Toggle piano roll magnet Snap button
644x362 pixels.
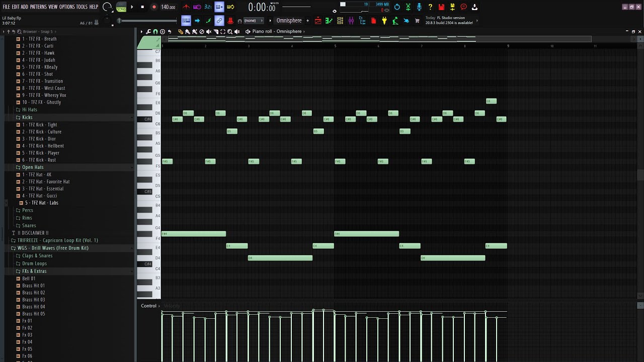(x=155, y=31)
